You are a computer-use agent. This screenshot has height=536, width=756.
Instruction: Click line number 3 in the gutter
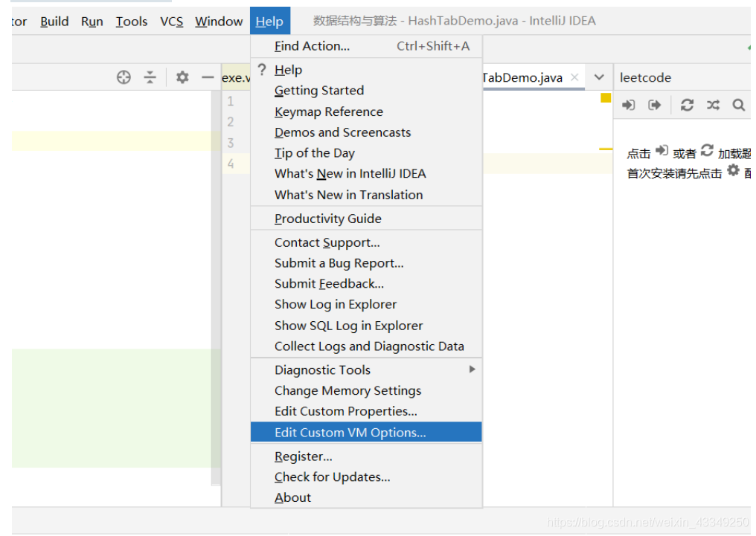click(x=231, y=143)
